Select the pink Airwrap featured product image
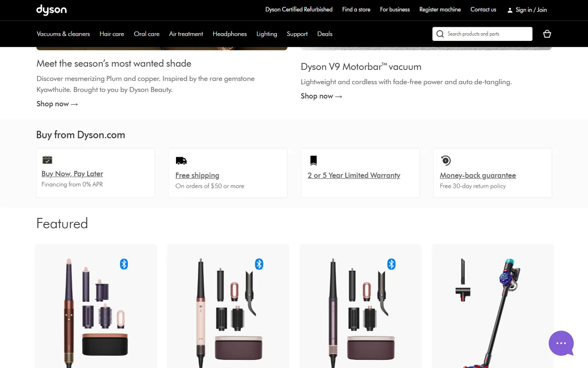 click(228, 306)
